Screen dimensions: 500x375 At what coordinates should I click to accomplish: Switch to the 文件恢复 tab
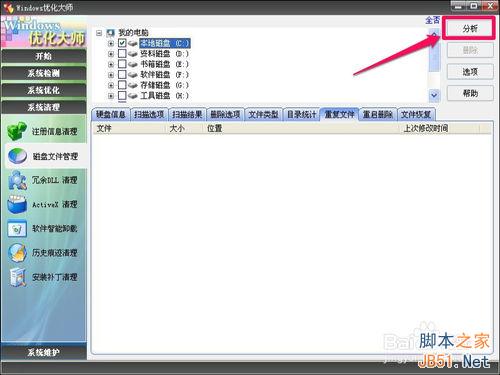coord(416,114)
